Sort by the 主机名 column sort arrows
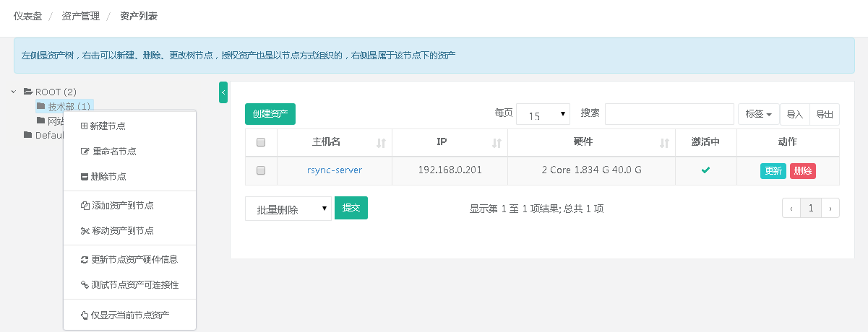The height and width of the screenshot is (332, 868). pyautogui.click(x=381, y=143)
